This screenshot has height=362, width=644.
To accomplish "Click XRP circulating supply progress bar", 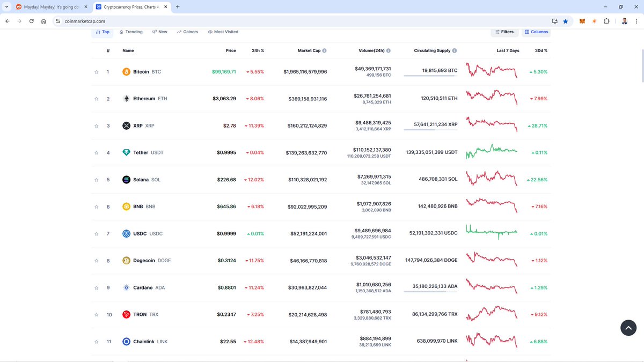I will click(430, 130).
